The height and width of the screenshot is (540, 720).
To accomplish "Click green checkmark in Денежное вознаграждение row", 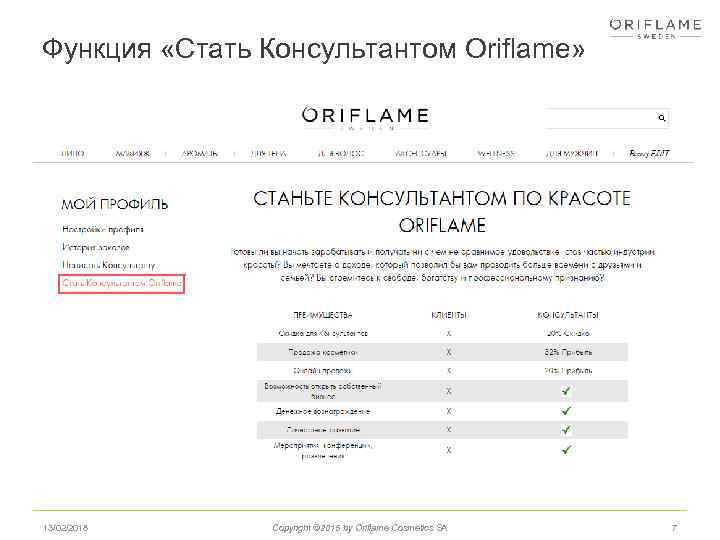I will [x=566, y=411].
